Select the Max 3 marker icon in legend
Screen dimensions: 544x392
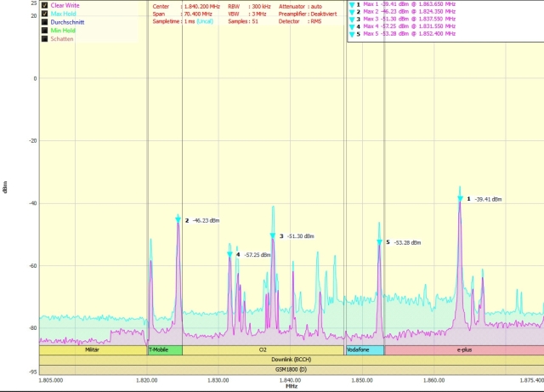pos(354,19)
